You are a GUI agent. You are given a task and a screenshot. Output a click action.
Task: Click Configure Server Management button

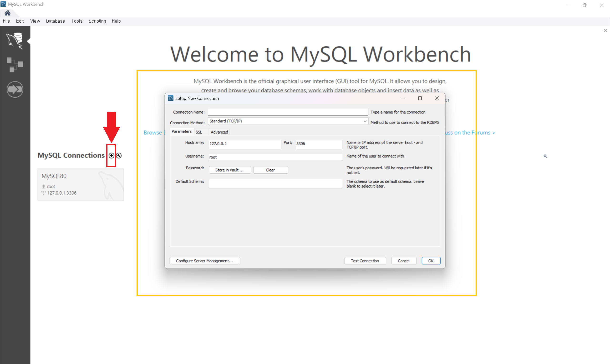point(204,261)
